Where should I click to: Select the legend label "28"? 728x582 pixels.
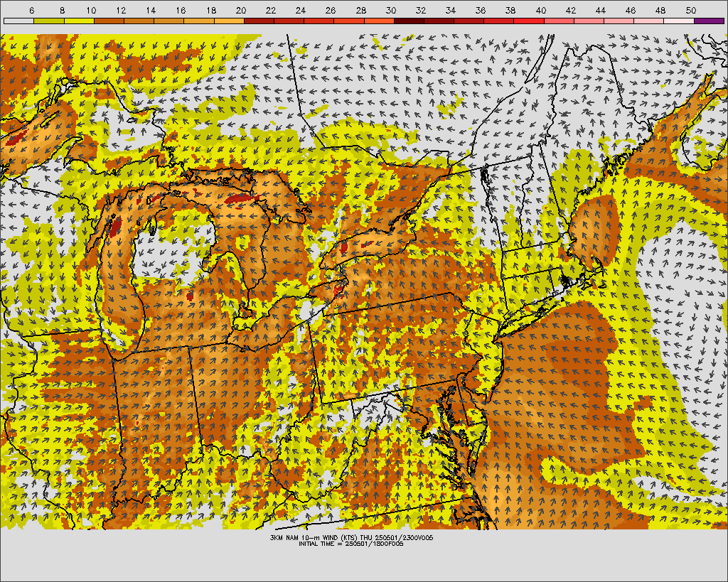pos(360,10)
